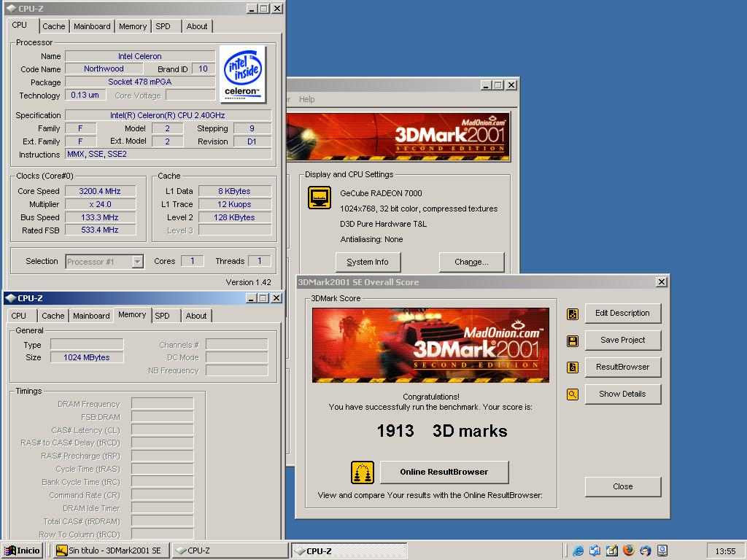The height and width of the screenshot is (560, 747).
Task: Click the Online ResultBrowser button
Action: click(x=444, y=472)
